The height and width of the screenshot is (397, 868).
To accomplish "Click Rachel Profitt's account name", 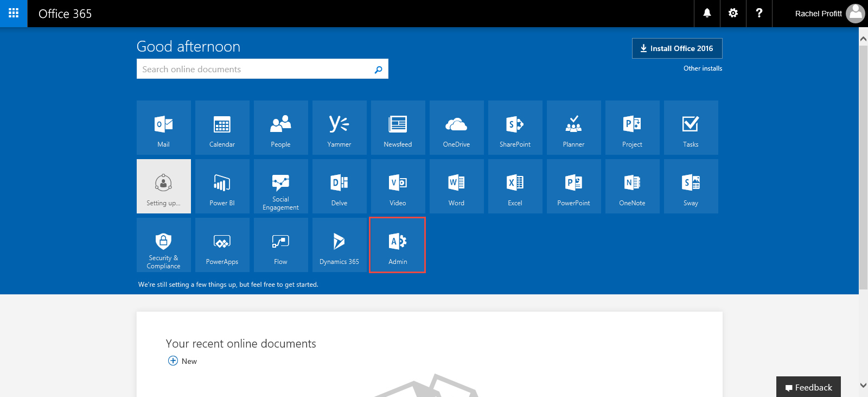I will pos(818,14).
